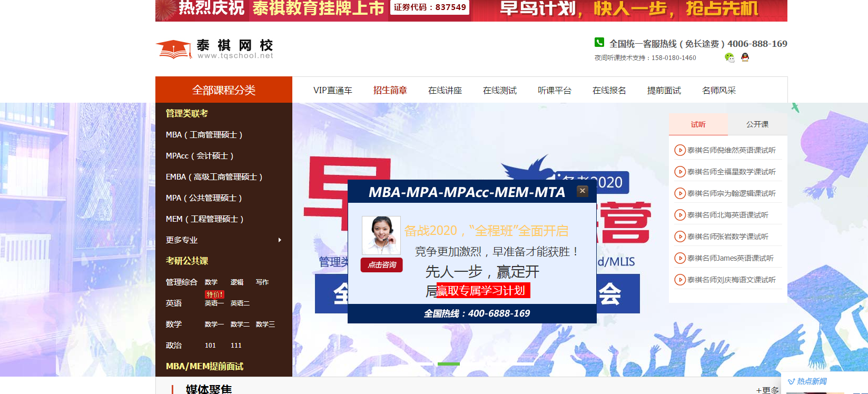Viewport: 868px width, 394px height.
Task: Click 逻辑 in the 管理综合 row
Action: point(237,282)
